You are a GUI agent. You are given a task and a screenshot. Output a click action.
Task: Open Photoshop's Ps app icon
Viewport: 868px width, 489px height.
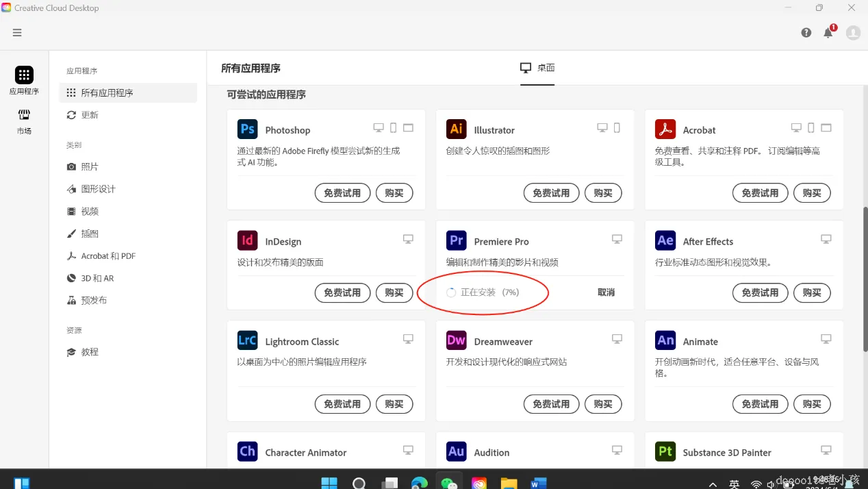coord(247,129)
